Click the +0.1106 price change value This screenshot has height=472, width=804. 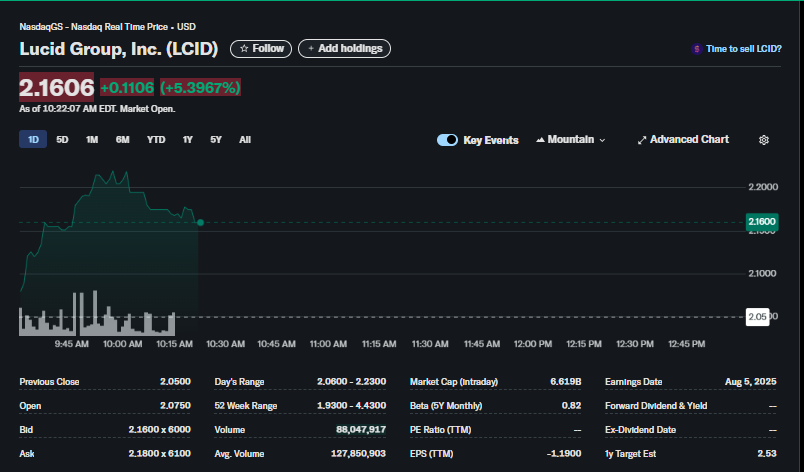tap(127, 88)
